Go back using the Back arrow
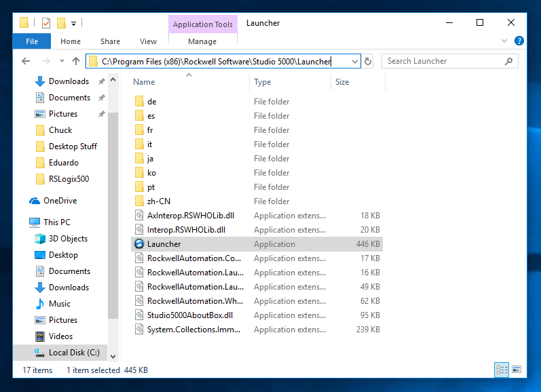This screenshot has height=392, width=541. (26, 61)
